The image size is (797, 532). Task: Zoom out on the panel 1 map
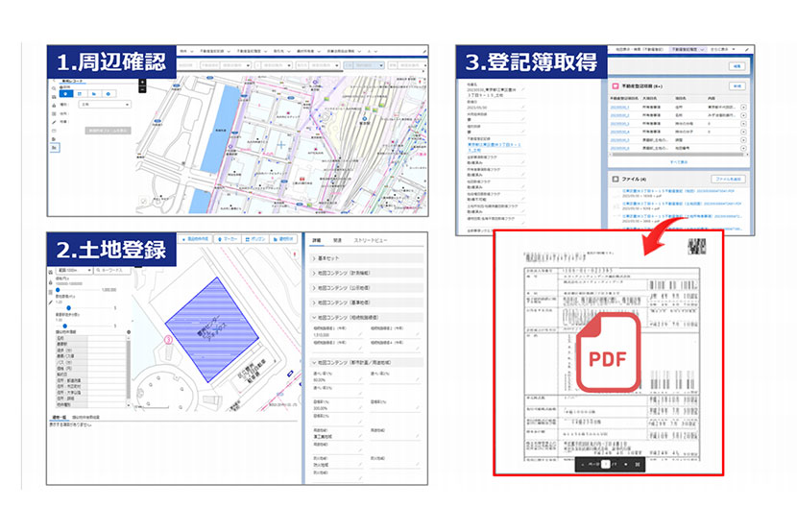[142, 89]
